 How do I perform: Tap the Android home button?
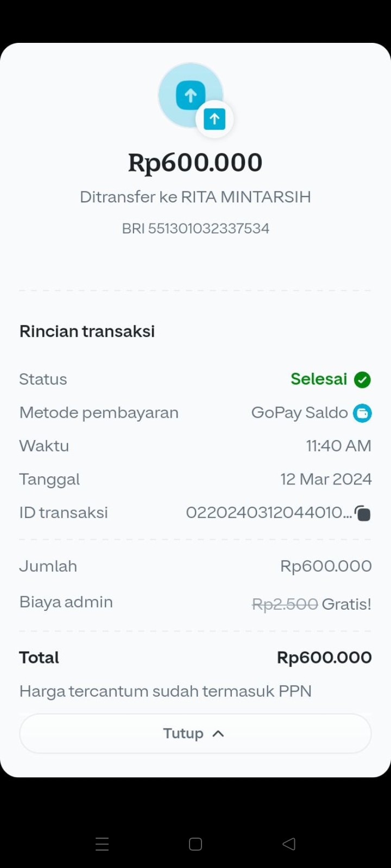point(195,844)
